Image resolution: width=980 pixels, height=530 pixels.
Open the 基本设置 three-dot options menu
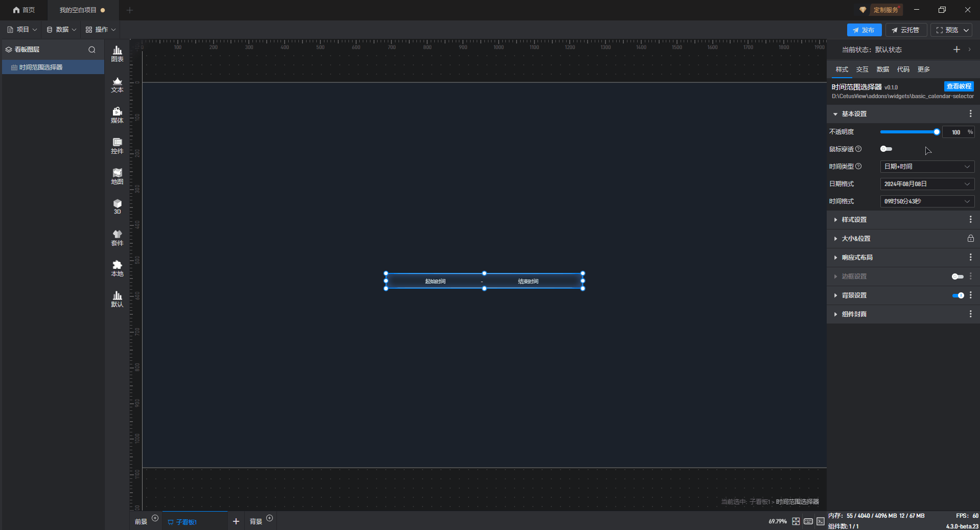(970, 113)
